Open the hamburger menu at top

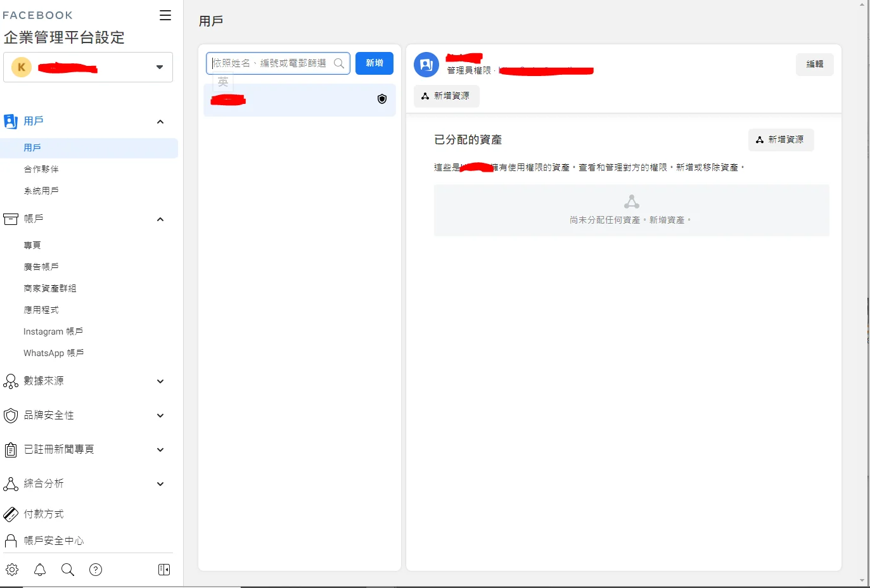[x=165, y=15]
